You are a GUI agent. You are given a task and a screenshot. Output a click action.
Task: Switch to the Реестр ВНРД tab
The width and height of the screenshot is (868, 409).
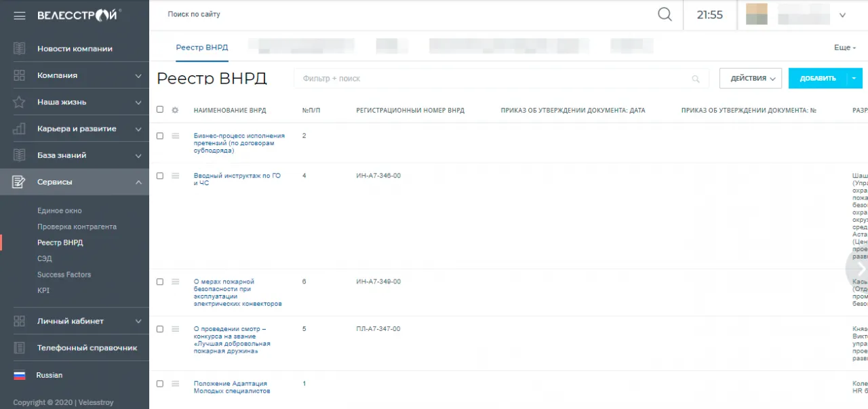point(201,47)
